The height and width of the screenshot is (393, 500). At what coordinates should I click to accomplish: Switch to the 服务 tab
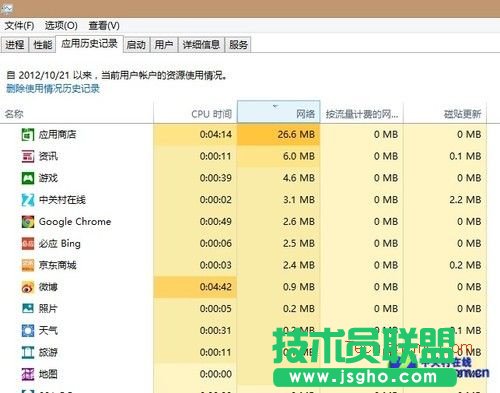[x=238, y=45]
